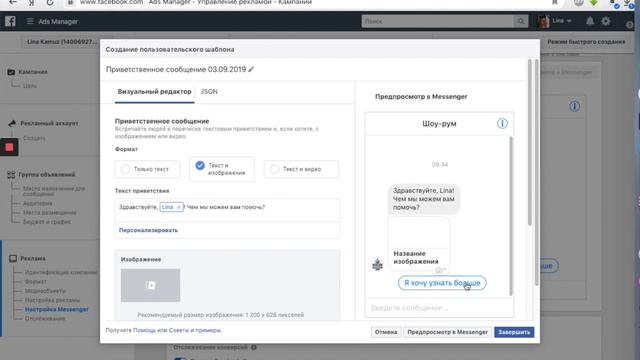Open Создать under Рекламный аккаунт
640x360 pixels.
coord(34,138)
